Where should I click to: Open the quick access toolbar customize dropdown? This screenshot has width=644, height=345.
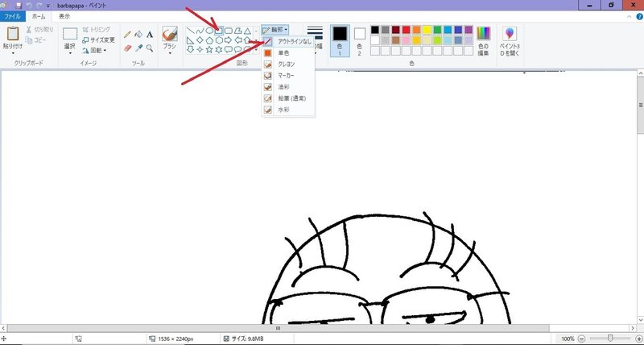pyautogui.click(x=48, y=6)
